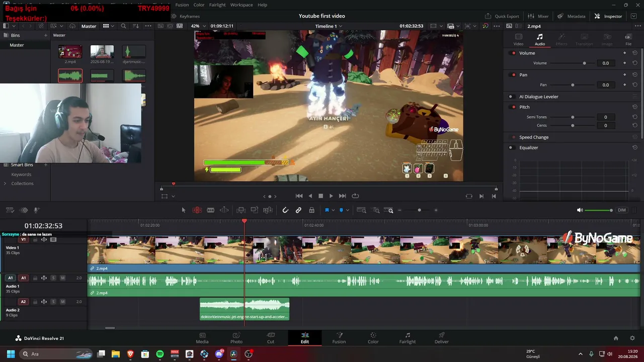
Task: Adjust the timeline zoom slider
Action: click(419, 210)
